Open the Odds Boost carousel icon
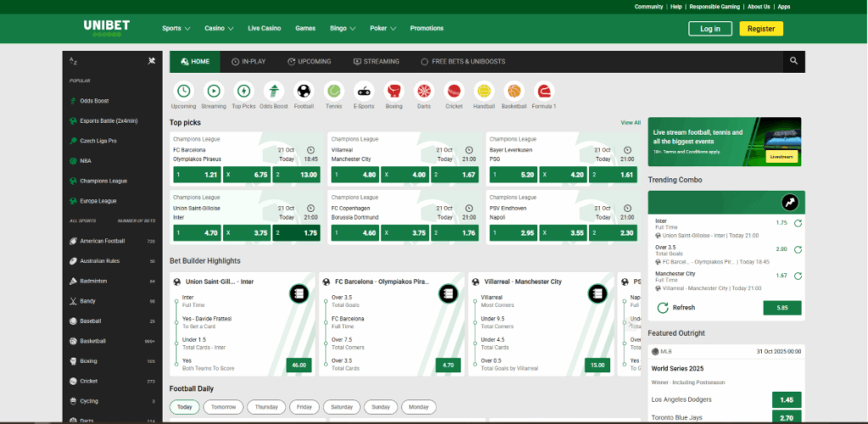868x424 pixels. click(x=273, y=91)
